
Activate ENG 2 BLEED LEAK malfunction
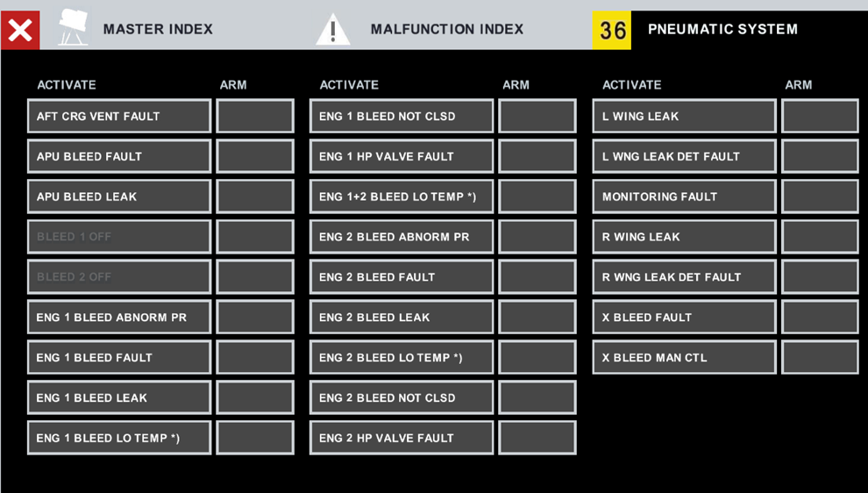coord(402,317)
